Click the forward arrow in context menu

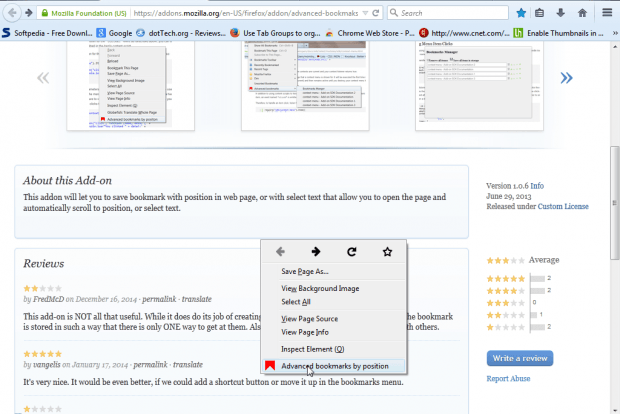point(316,251)
